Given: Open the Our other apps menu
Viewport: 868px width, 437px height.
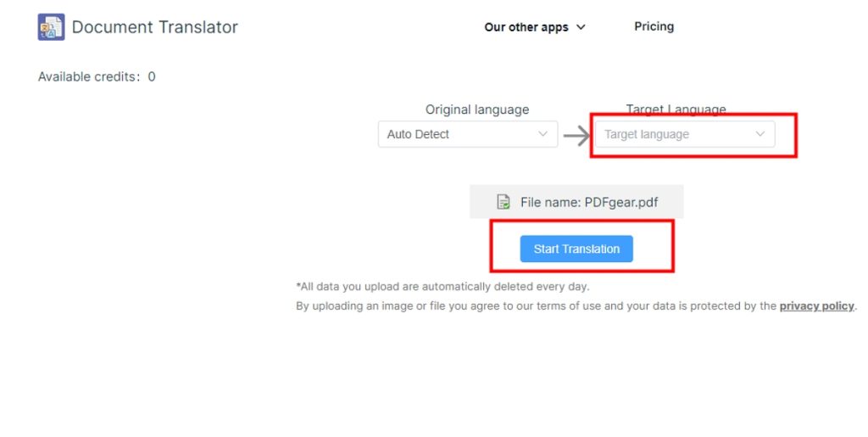Looking at the screenshot, I should 535,27.
